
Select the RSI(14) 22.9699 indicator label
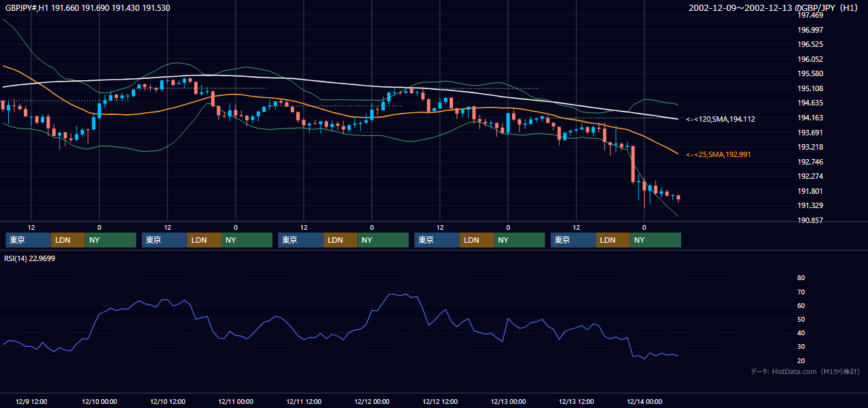[30, 258]
